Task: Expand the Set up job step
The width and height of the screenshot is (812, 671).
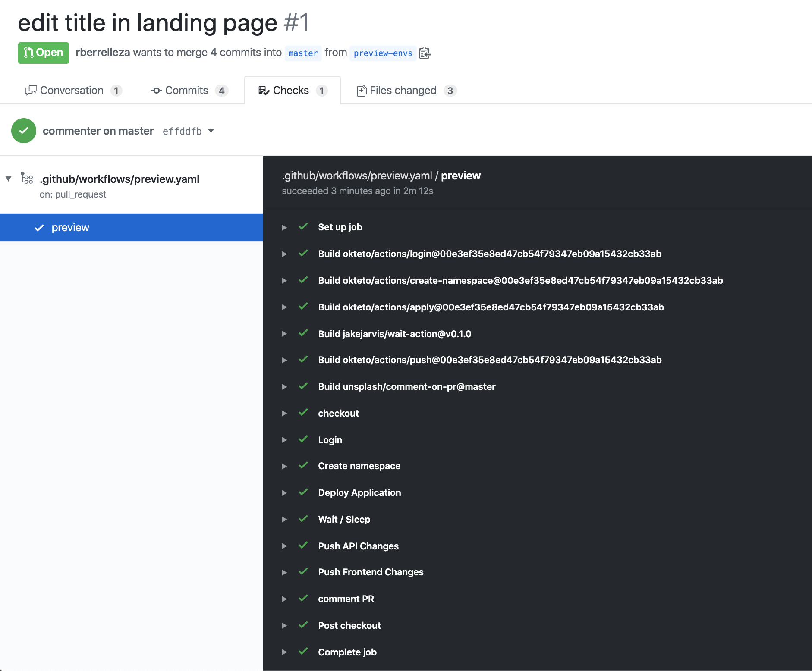Action: [x=284, y=227]
